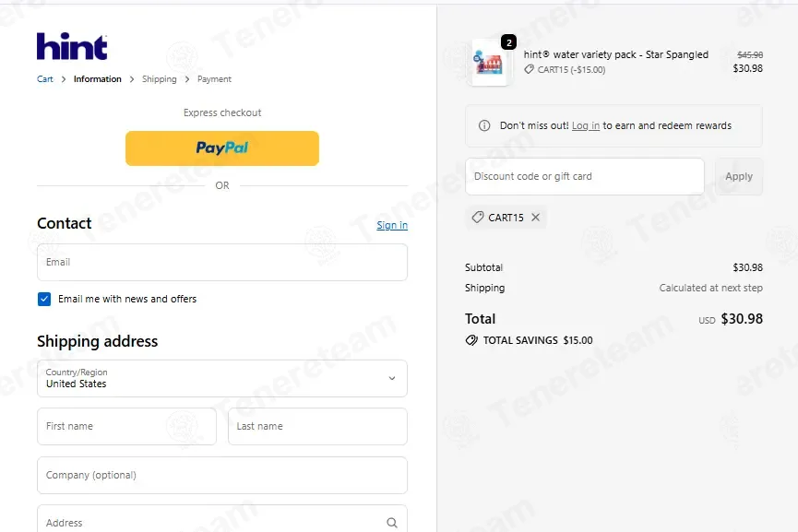Focus the Email input field
Viewport: 798px width, 532px height.
point(222,262)
